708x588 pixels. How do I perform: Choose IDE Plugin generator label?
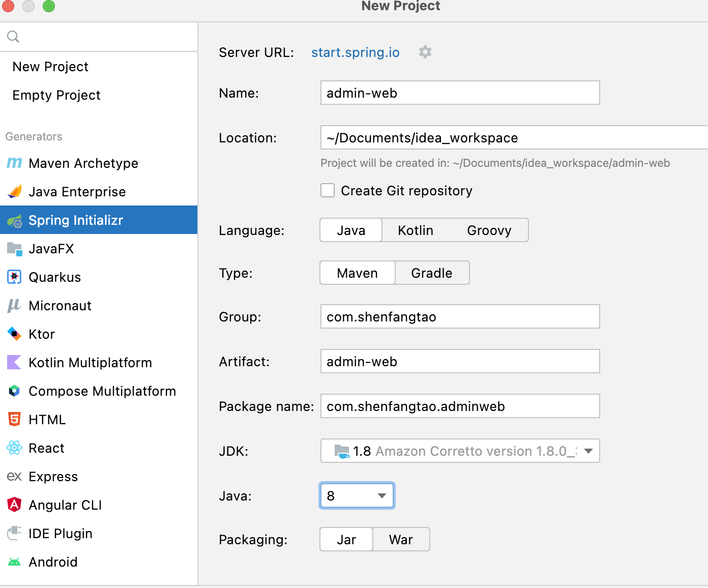pos(61,534)
